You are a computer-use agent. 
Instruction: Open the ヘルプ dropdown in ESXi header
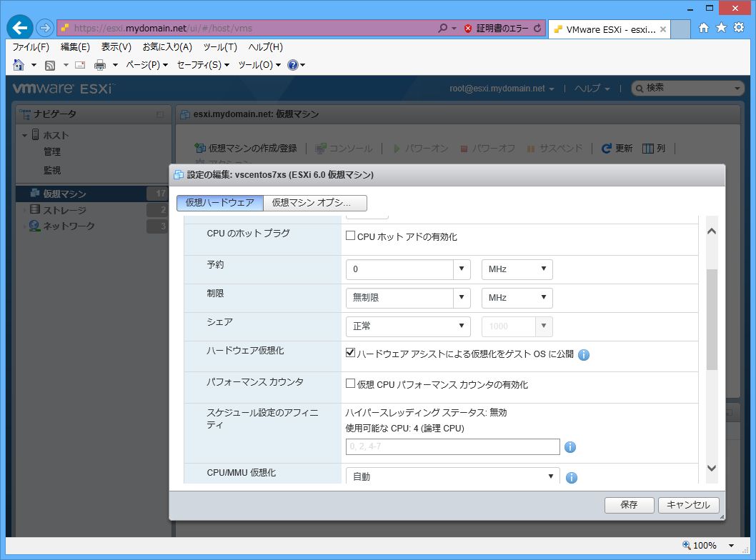[592, 89]
